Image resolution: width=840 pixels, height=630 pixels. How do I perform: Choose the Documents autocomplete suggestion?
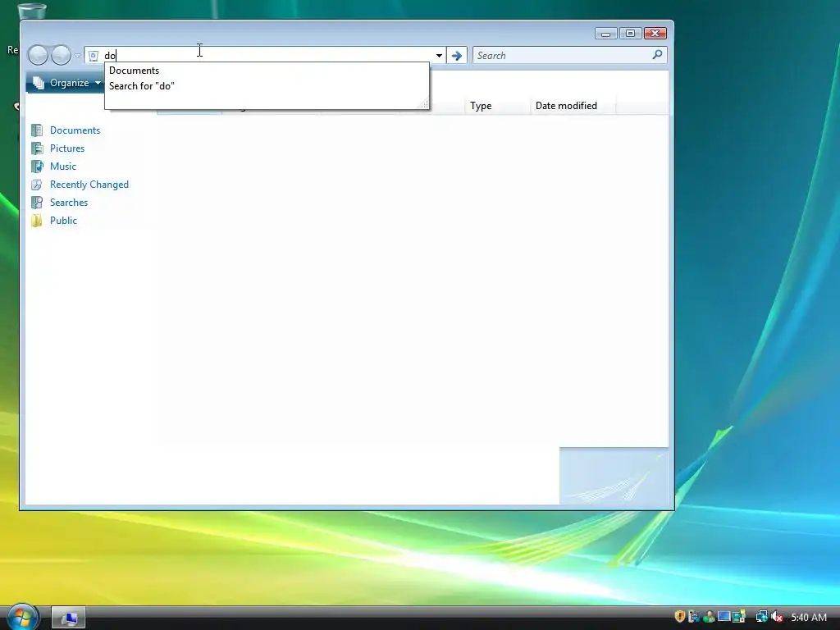tap(267, 71)
